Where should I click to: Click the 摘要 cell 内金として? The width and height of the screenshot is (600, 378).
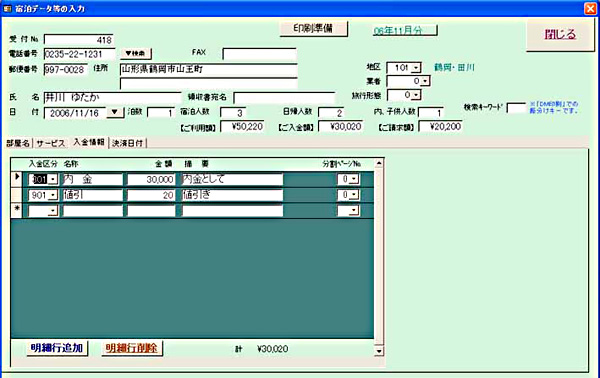point(232,179)
